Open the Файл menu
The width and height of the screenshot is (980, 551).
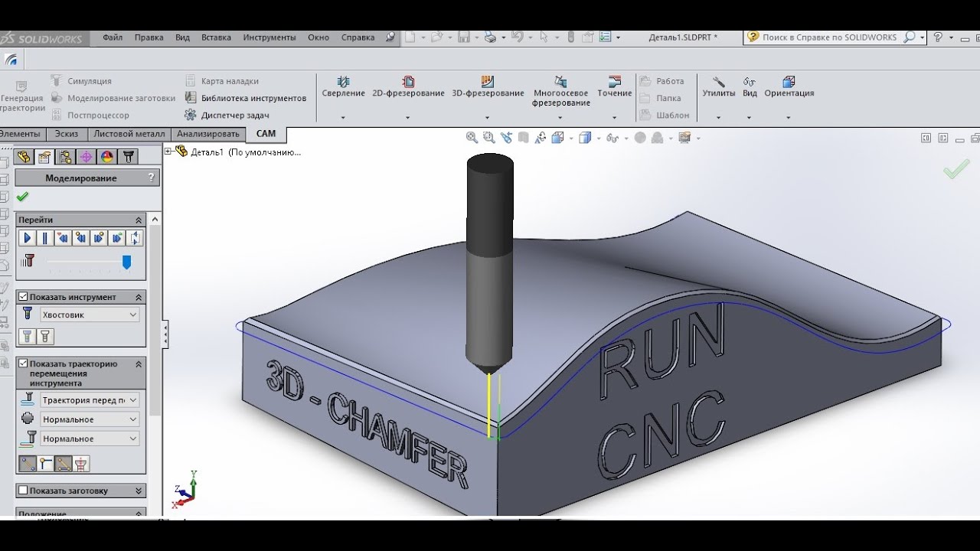tap(113, 37)
